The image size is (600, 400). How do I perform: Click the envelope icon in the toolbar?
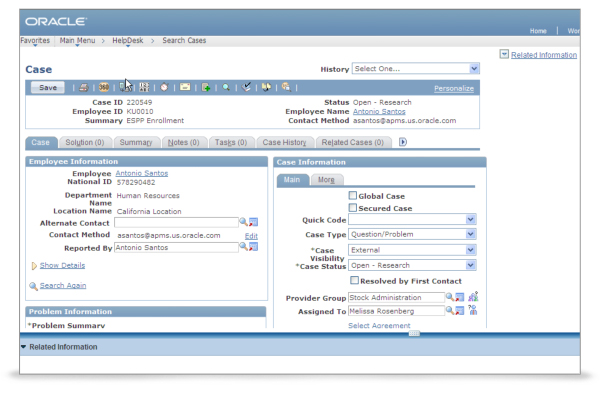(x=185, y=88)
